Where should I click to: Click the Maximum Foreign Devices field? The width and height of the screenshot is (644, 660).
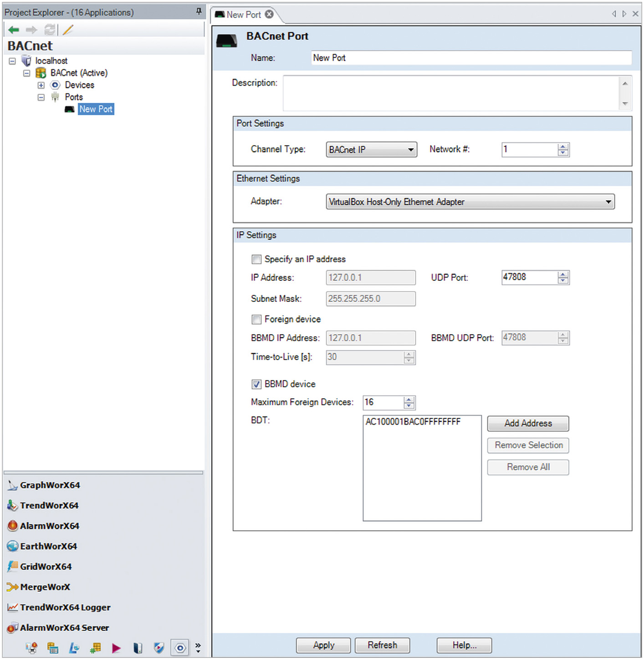(383, 402)
